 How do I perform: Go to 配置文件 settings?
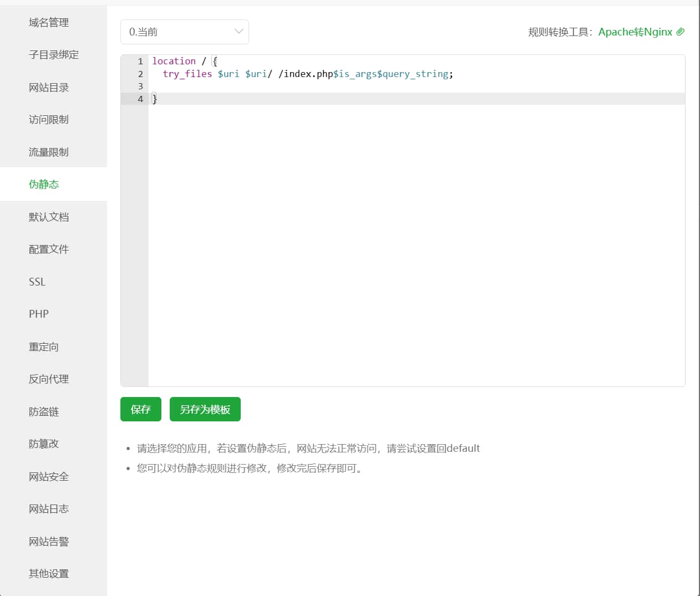point(48,249)
